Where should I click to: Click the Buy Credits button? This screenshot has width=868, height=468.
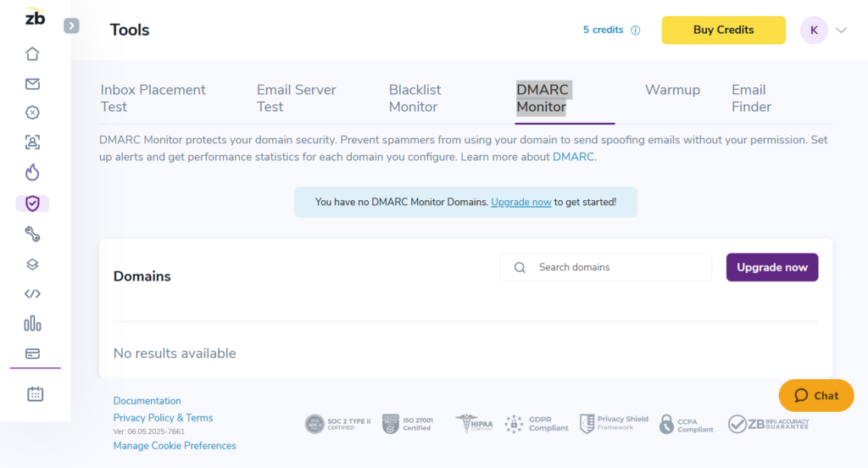724,30
